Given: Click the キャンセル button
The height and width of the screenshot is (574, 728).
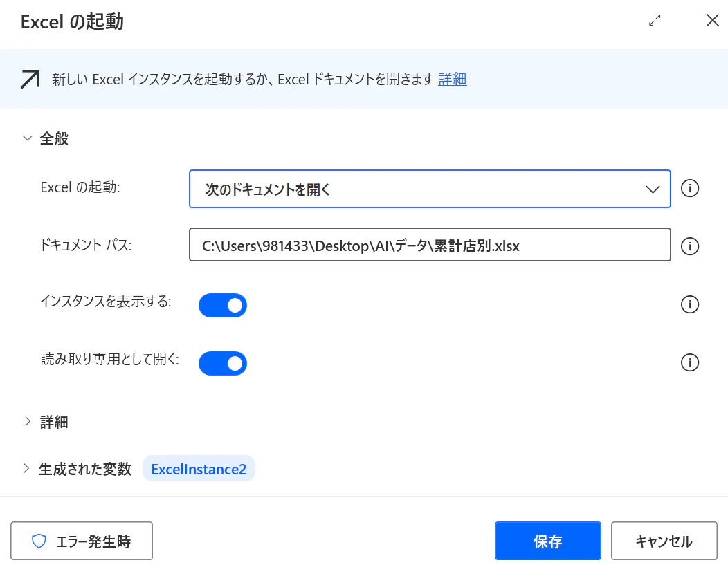Looking at the screenshot, I should point(664,541).
